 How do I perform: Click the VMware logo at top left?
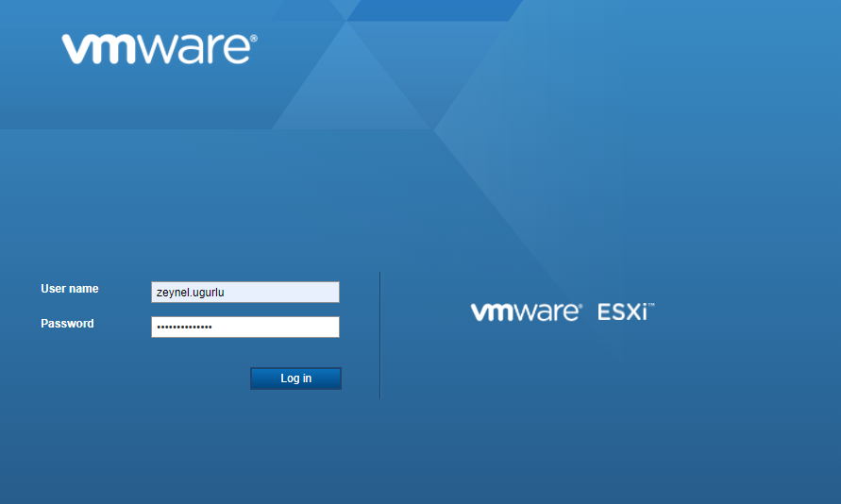click(160, 49)
